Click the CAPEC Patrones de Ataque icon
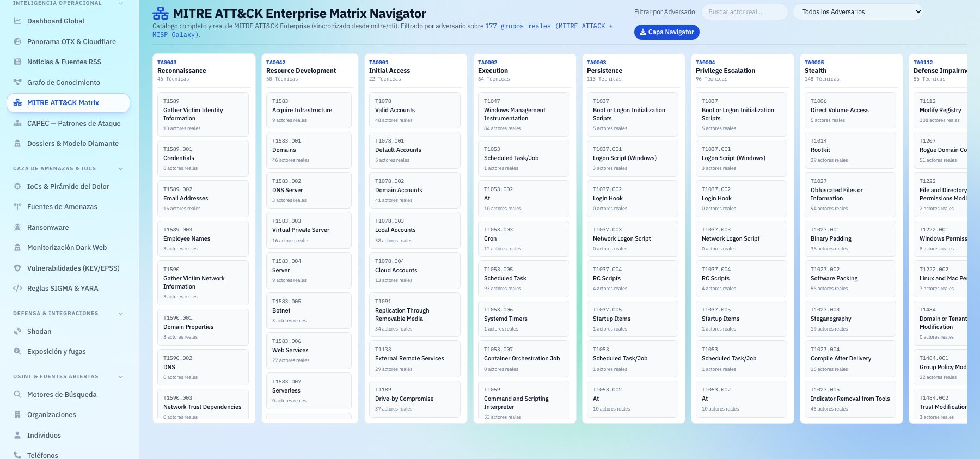The image size is (980, 459). tap(17, 124)
